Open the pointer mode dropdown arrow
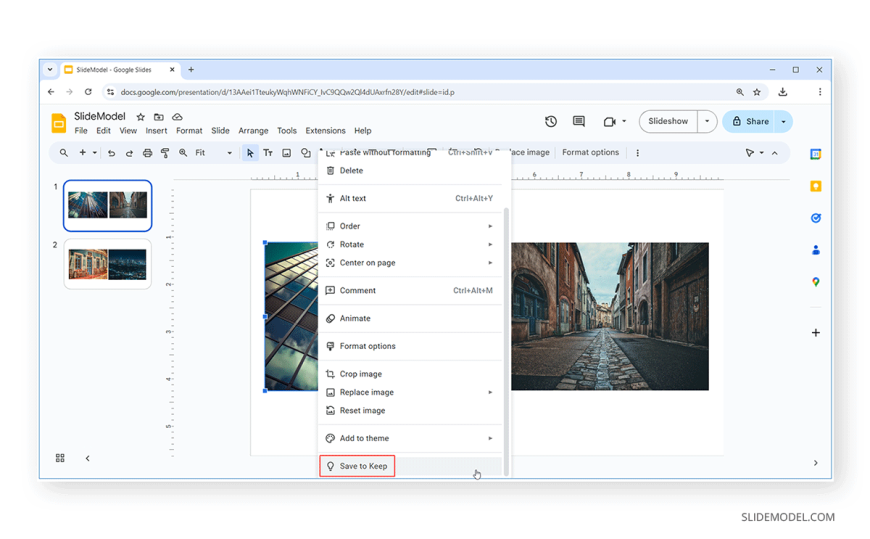The image size is (870, 539). (x=761, y=153)
